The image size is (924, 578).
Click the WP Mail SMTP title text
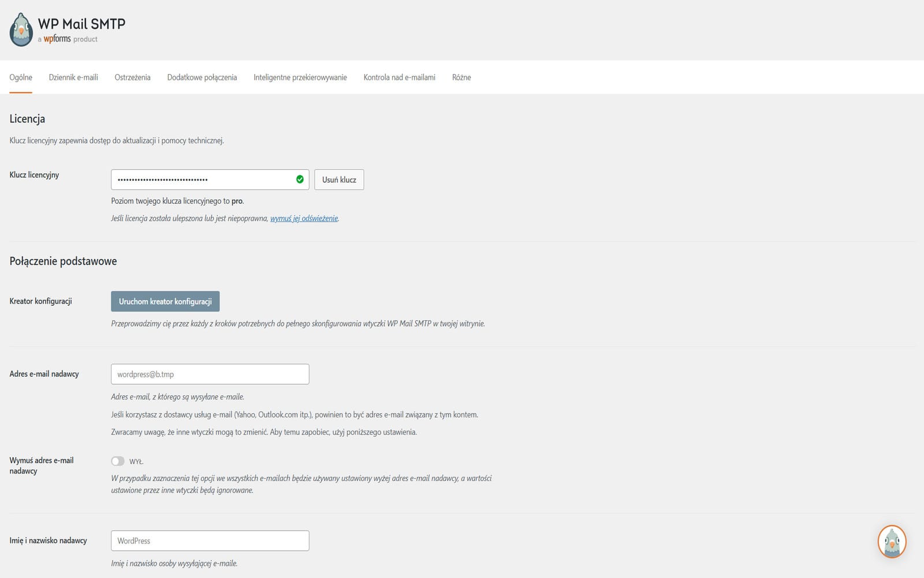pos(81,24)
